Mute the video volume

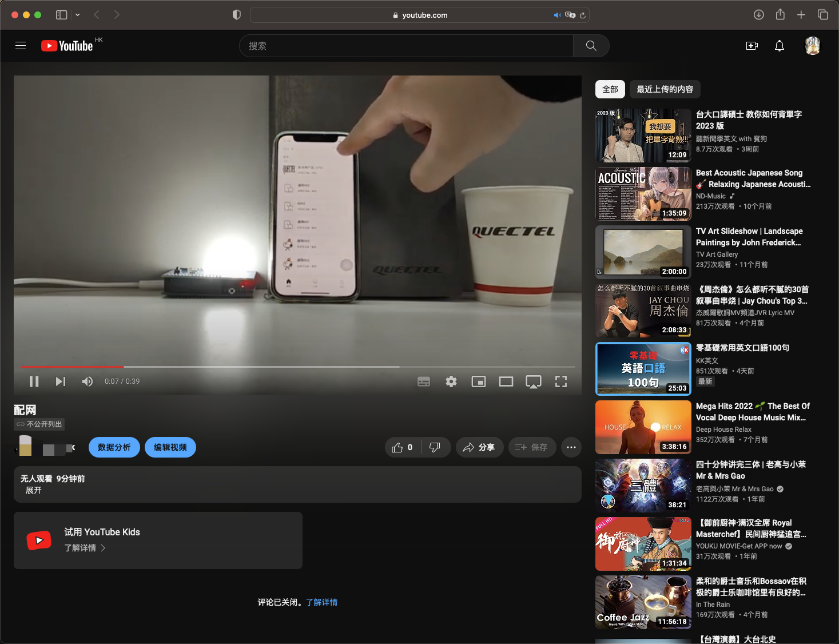pyautogui.click(x=88, y=381)
